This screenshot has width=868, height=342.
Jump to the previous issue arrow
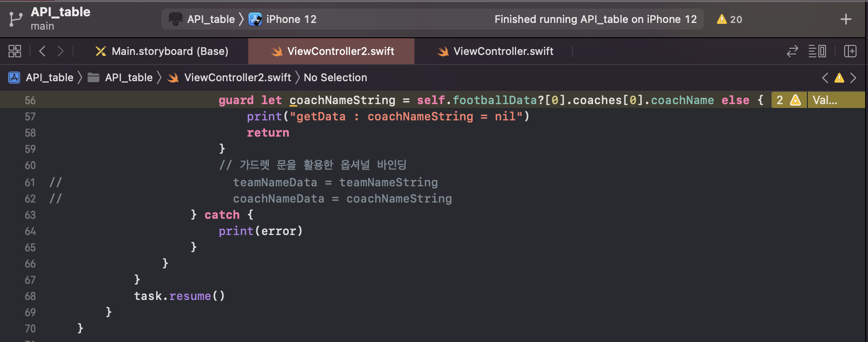point(825,78)
